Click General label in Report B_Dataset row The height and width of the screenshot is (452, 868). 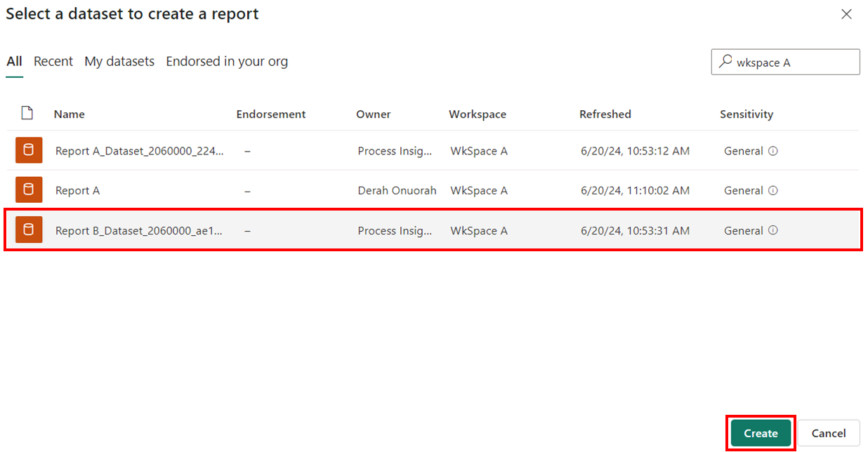click(744, 230)
